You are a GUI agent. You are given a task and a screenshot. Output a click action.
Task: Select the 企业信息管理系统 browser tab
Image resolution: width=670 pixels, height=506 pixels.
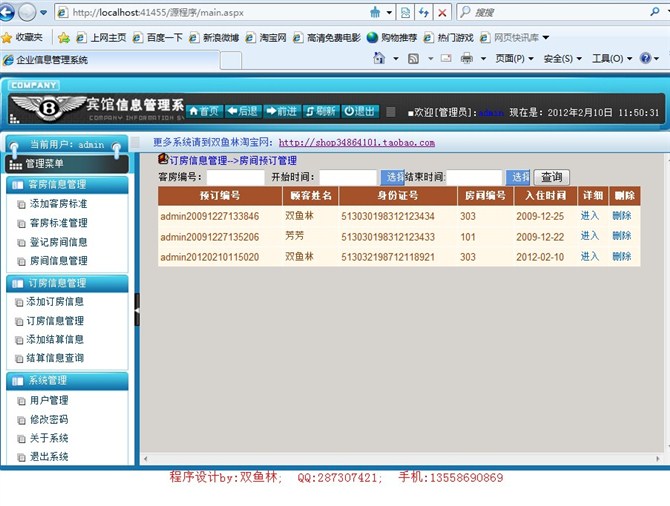coord(110,60)
